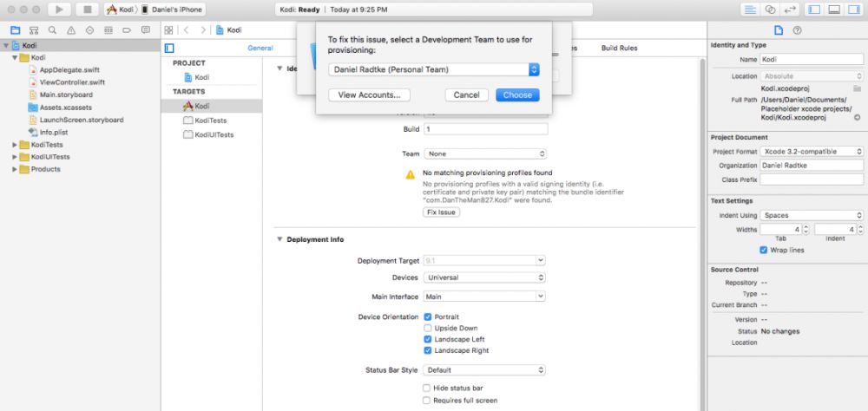This screenshot has height=411, width=868.
Task: Click the Organization text field
Action: (x=812, y=166)
